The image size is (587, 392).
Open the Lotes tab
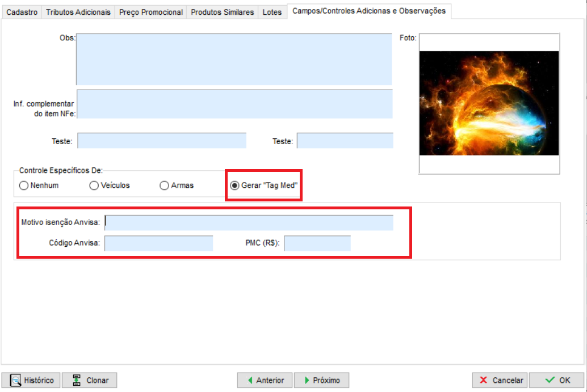click(272, 12)
